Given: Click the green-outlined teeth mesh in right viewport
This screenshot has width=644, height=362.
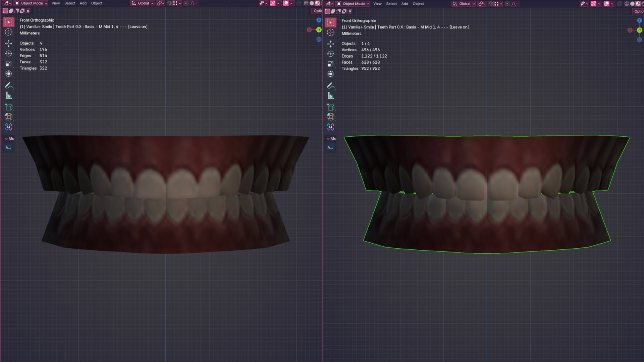Looking at the screenshot, I should tap(487, 194).
